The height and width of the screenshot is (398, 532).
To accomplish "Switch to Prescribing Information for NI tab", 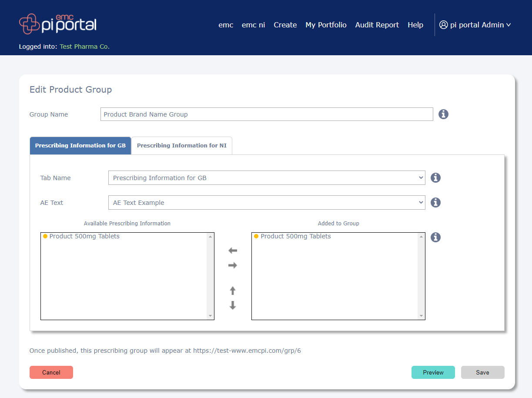I will [182, 145].
